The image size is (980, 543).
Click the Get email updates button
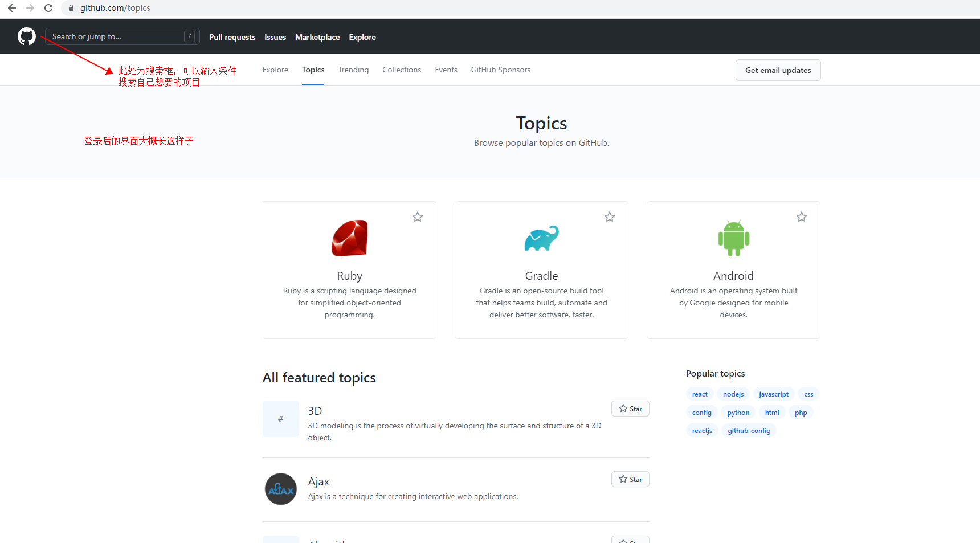[x=778, y=70]
